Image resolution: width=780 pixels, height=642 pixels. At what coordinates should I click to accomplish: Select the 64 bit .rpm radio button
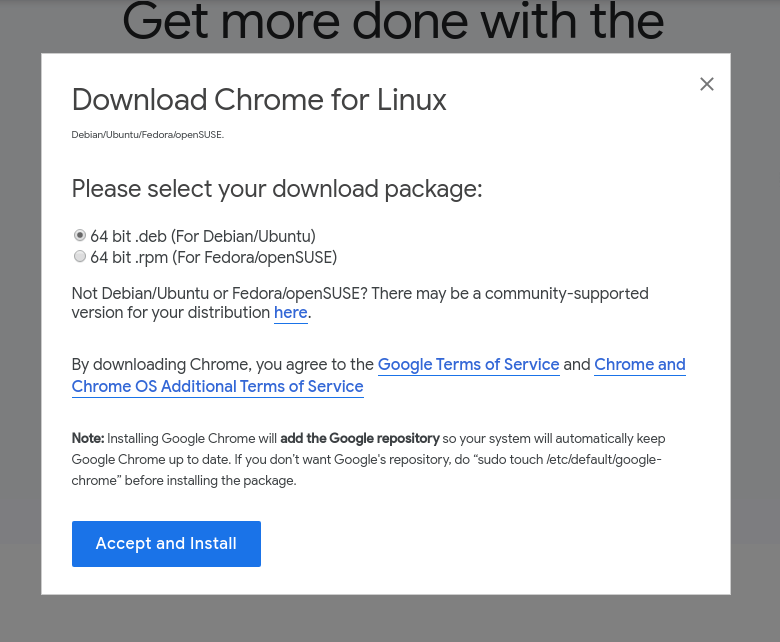pos(80,257)
